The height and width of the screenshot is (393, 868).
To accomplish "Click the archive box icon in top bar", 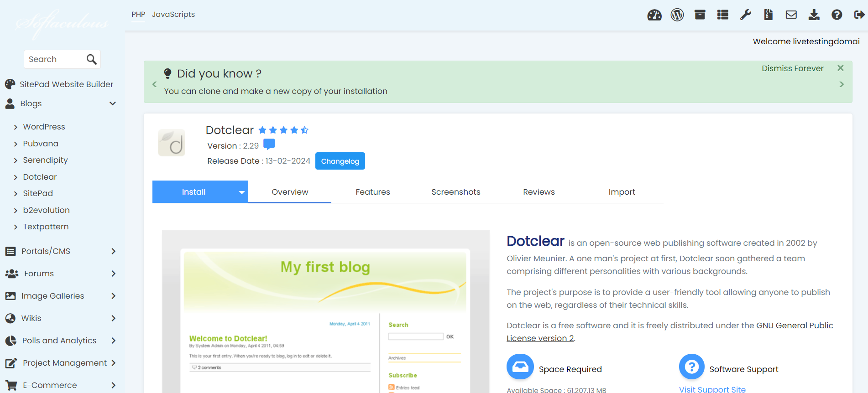I will click(x=700, y=15).
